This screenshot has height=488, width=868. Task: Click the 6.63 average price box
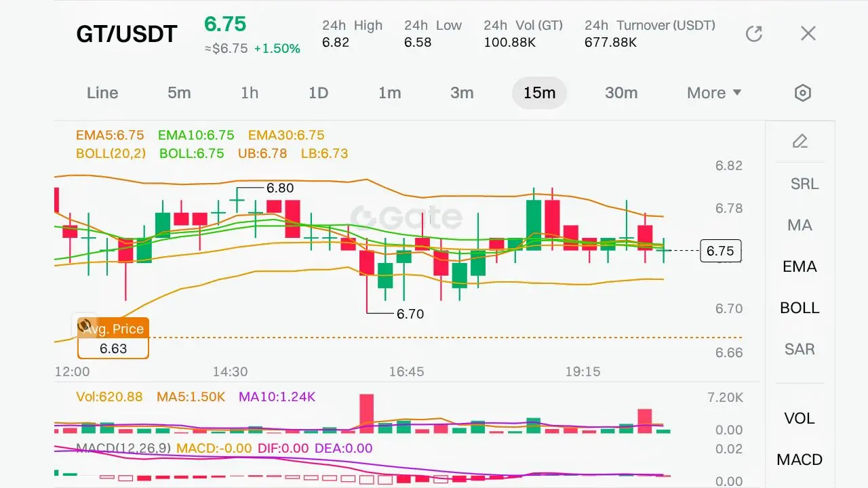(x=113, y=348)
